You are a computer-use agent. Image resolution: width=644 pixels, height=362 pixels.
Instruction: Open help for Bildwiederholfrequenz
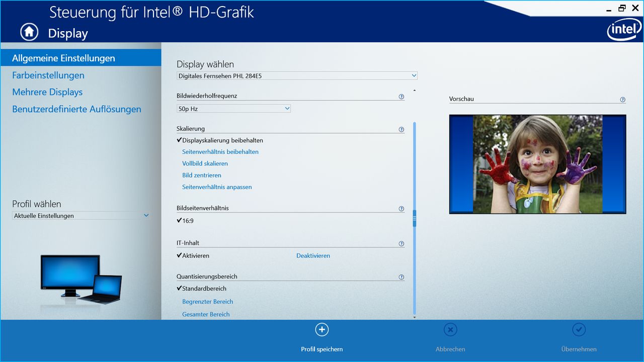(401, 97)
